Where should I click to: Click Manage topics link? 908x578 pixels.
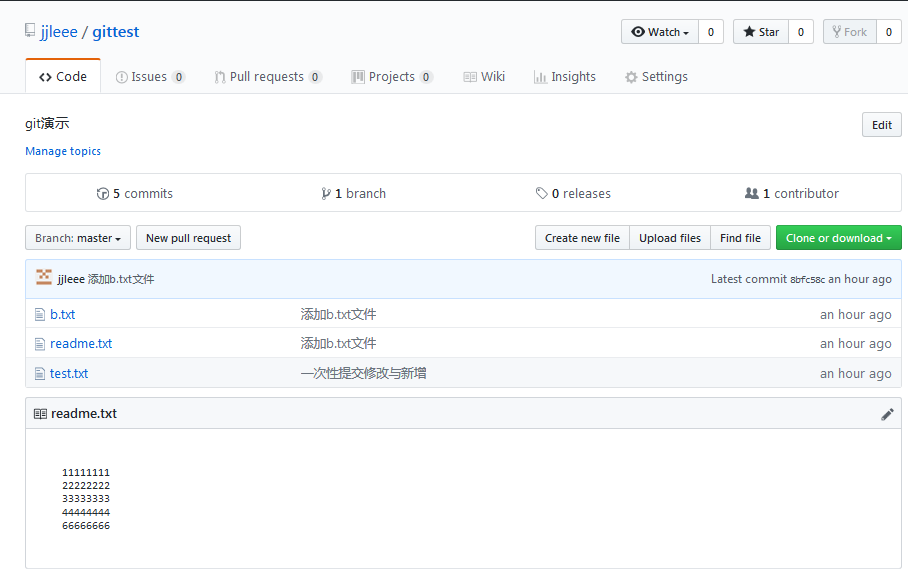(x=63, y=151)
